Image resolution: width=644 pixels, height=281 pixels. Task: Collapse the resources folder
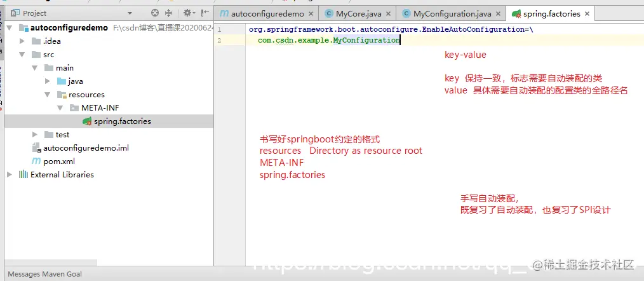(x=48, y=95)
